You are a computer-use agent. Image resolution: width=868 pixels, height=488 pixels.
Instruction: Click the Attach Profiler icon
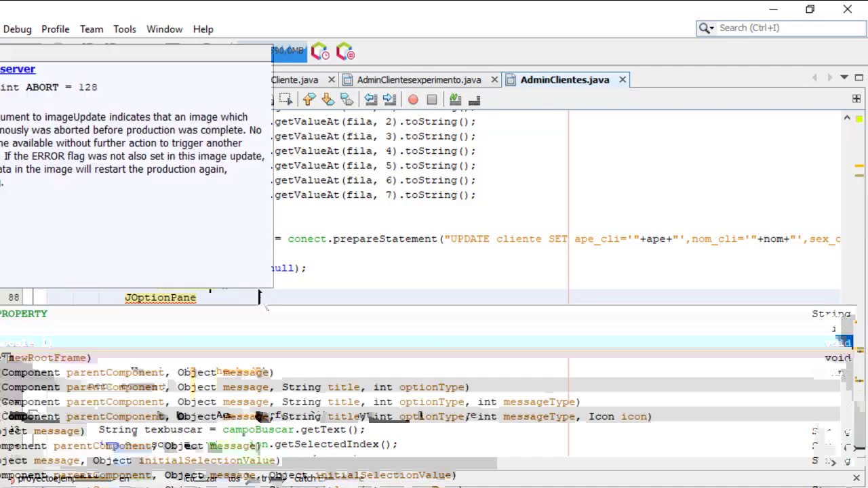point(345,52)
